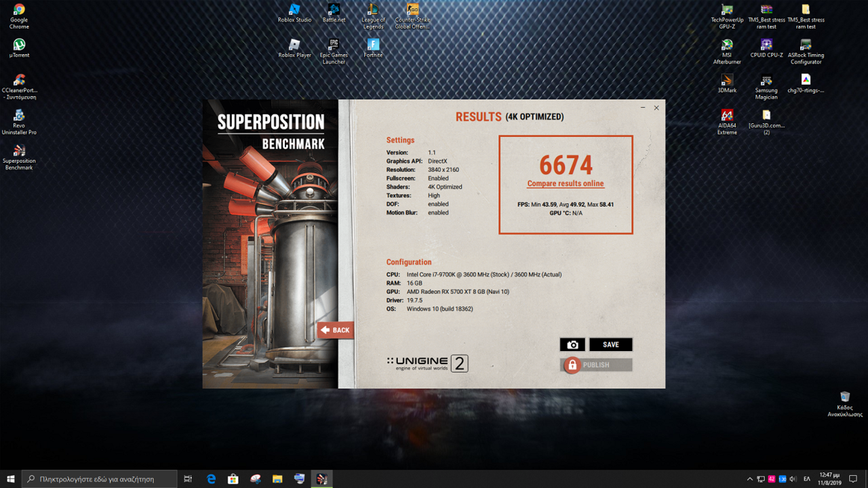Click the FPS Min Avg Max line

566,204
